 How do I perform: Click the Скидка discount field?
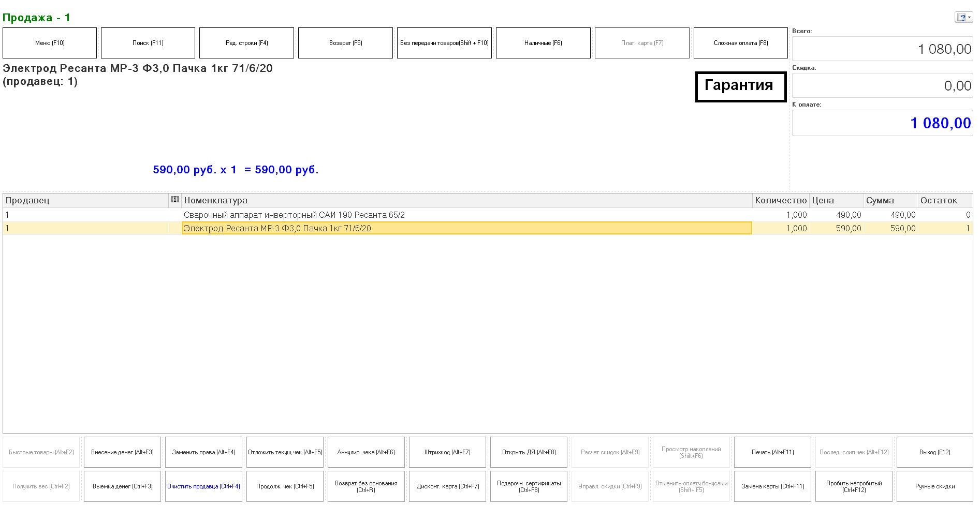pyautogui.click(x=882, y=86)
